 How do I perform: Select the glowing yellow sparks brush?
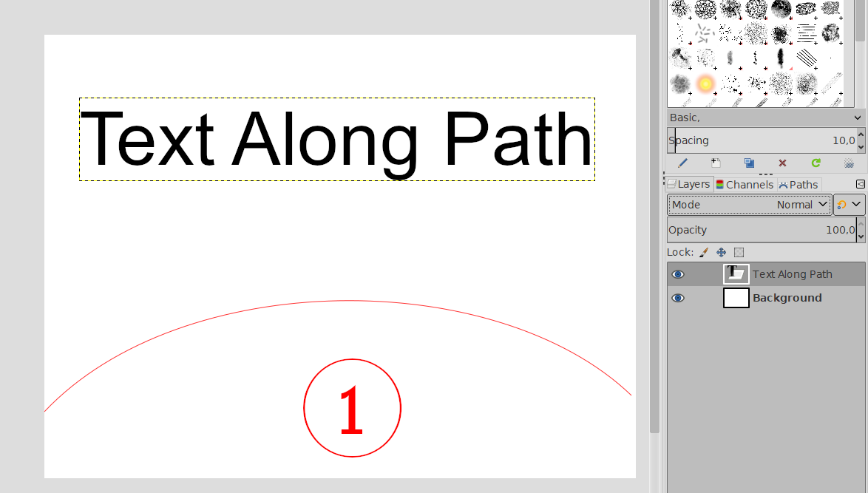coord(705,84)
